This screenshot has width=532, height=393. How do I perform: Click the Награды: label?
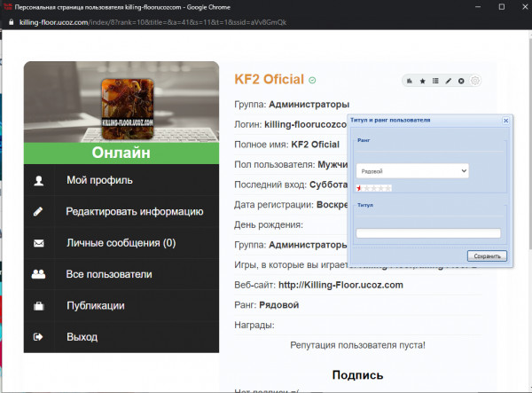(254, 325)
